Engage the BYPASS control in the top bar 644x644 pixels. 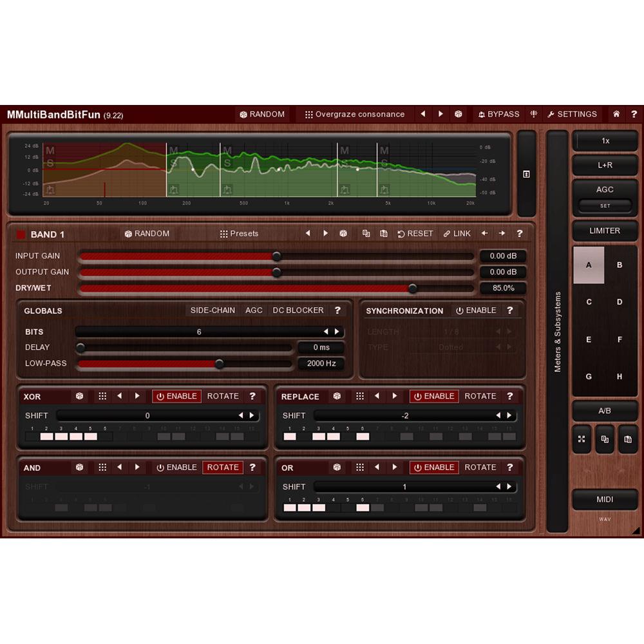[x=499, y=114]
